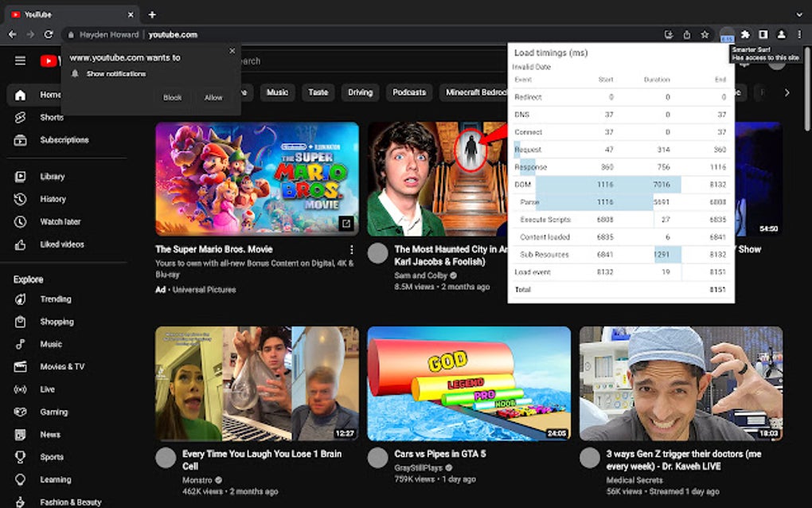Select the Podcasts category chip
812x508 pixels.
click(408, 92)
